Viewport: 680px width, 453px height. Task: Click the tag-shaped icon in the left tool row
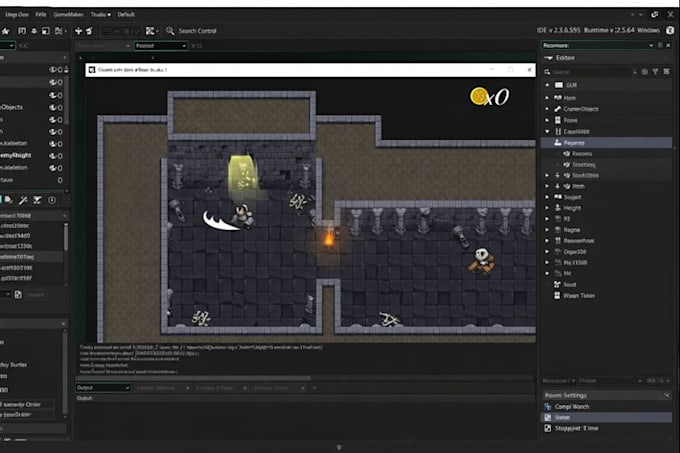(9, 200)
